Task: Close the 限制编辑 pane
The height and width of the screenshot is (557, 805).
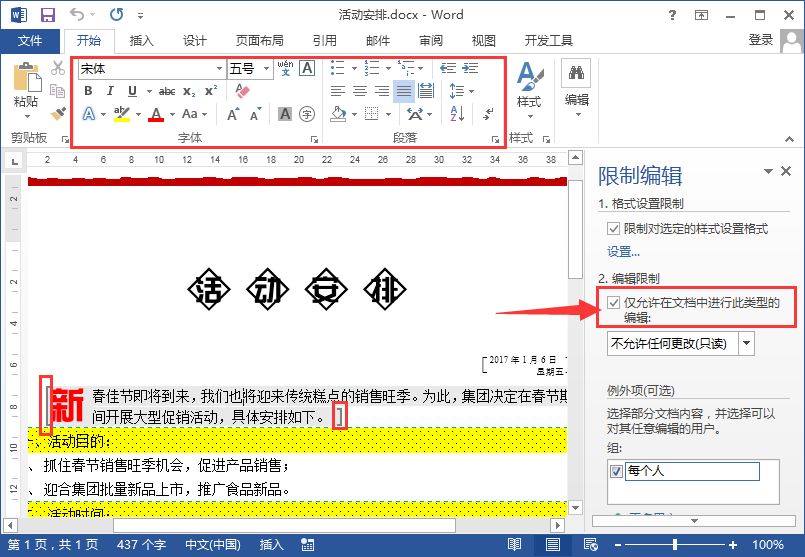Action: 785,171
